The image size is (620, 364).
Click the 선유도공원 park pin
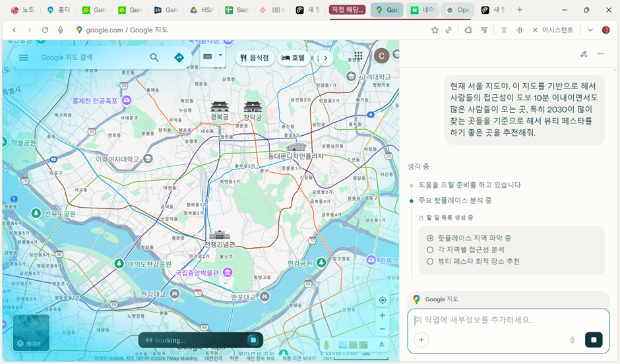tap(36, 214)
